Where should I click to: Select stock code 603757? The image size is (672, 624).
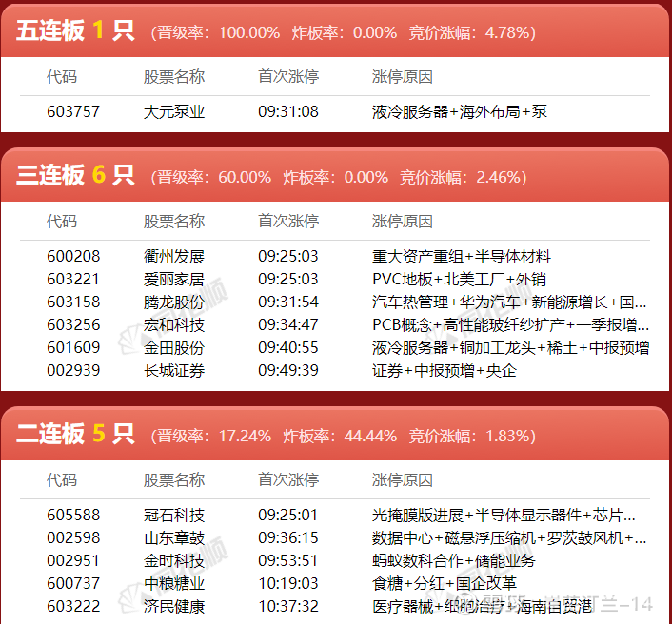pos(73,112)
